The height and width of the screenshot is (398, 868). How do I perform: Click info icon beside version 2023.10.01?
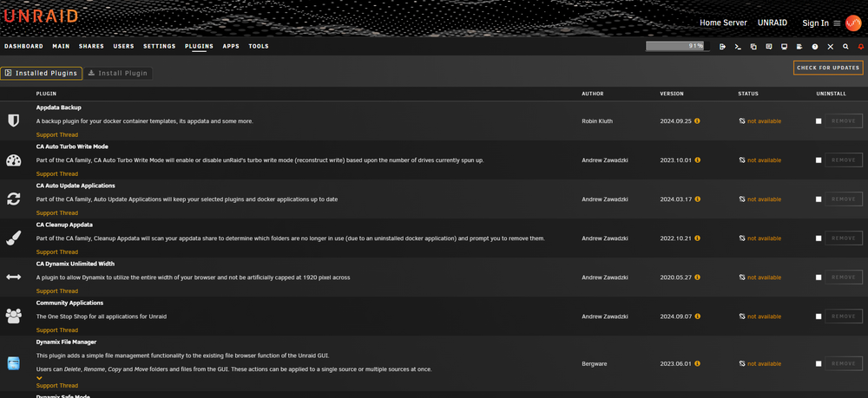698,160
